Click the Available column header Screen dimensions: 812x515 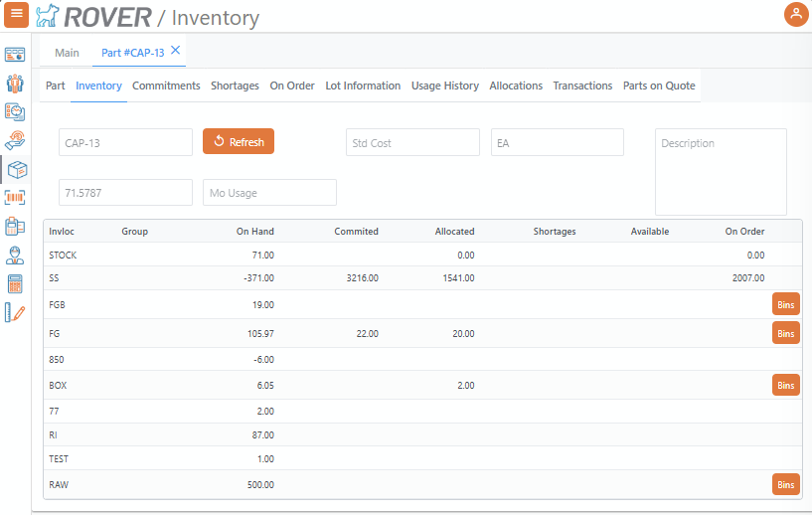point(650,232)
